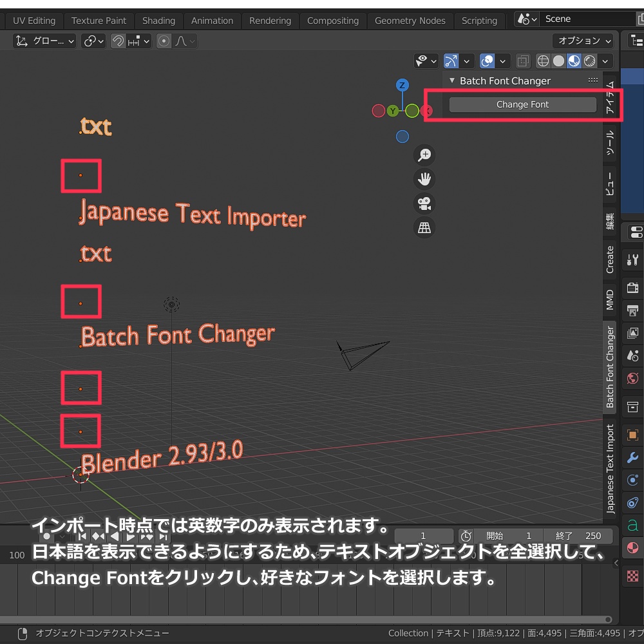Open the viewport shading options dropdown
The width and height of the screenshot is (644, 644).
(x=605, y=61)
